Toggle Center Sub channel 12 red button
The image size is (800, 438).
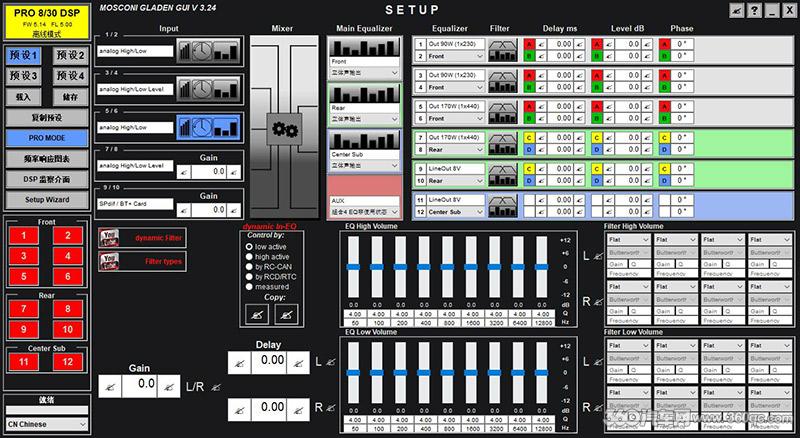[67, 362]
